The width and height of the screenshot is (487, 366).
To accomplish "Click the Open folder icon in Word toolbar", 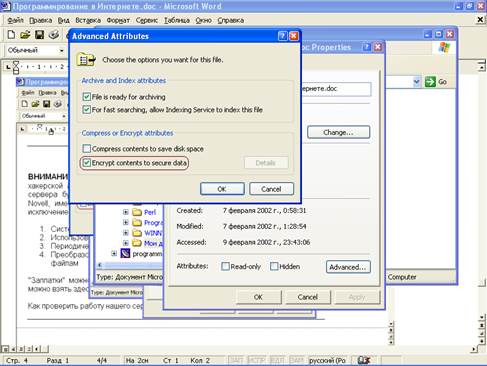I will [x=25, y=34].
